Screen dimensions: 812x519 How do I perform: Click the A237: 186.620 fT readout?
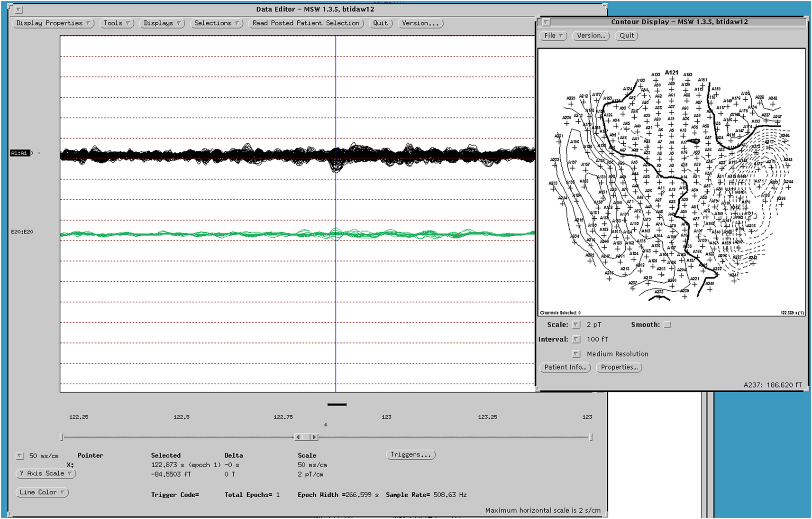pyautogui.click(x=773, y=385)
